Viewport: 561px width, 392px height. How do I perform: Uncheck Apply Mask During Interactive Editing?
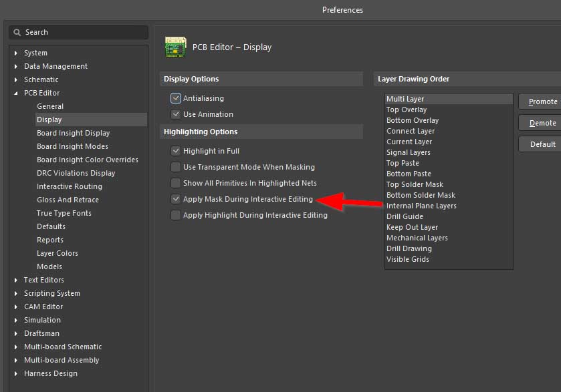[x=176, y=199]
